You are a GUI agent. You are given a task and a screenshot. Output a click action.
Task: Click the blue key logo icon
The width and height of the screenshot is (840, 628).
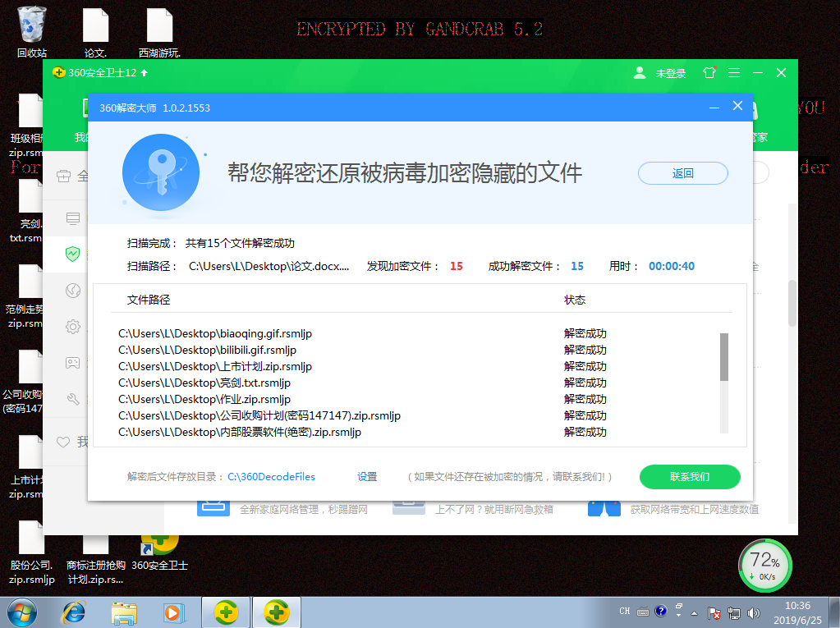pos(161,173)
